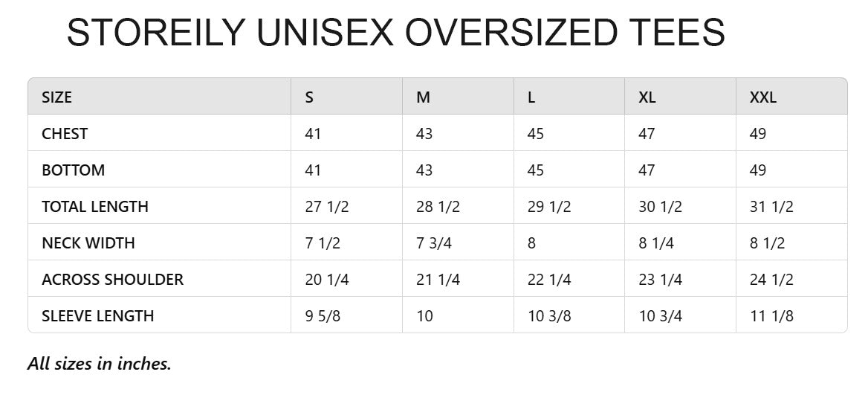This screenshot has height=395, width=868.
Task: Click the XXL column header
Action: click(763, 97)
